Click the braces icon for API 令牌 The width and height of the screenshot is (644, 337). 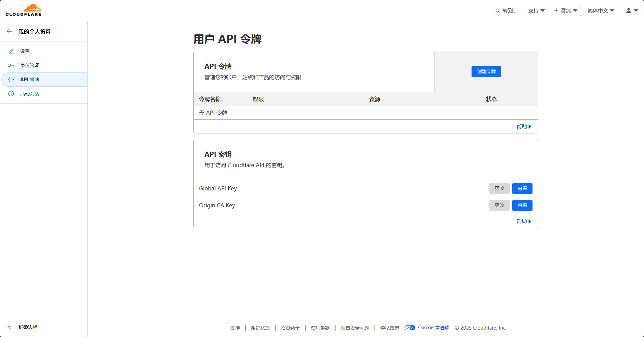(x=11, y=80)
